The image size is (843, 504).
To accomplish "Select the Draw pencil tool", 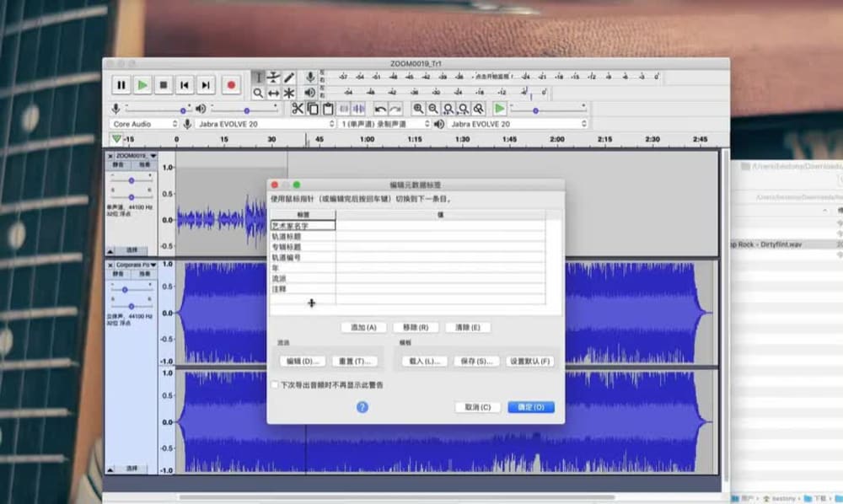I will [x=289, y=78].
